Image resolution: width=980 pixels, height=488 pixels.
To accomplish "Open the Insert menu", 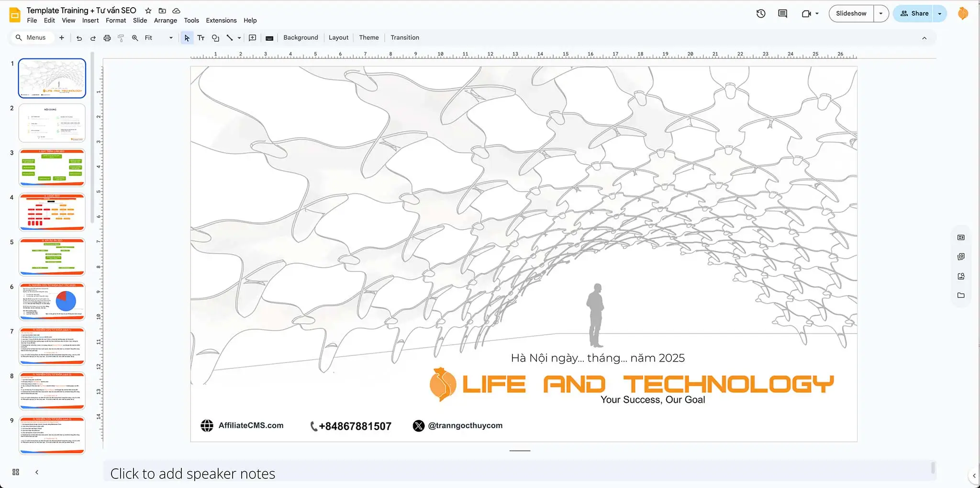I will (x=90, y=21).
